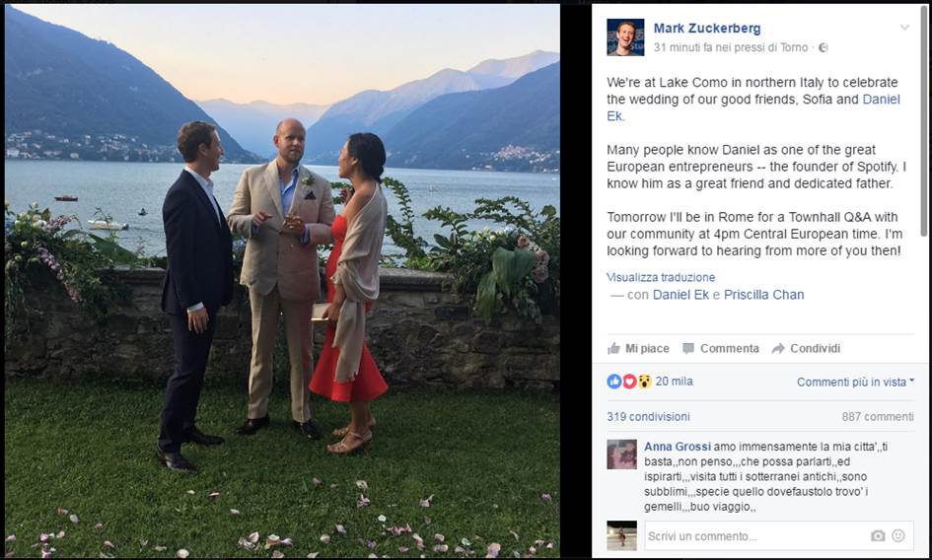932x560 pixels.
Task: Click Visualizza traduzione link
Action: 661,277
